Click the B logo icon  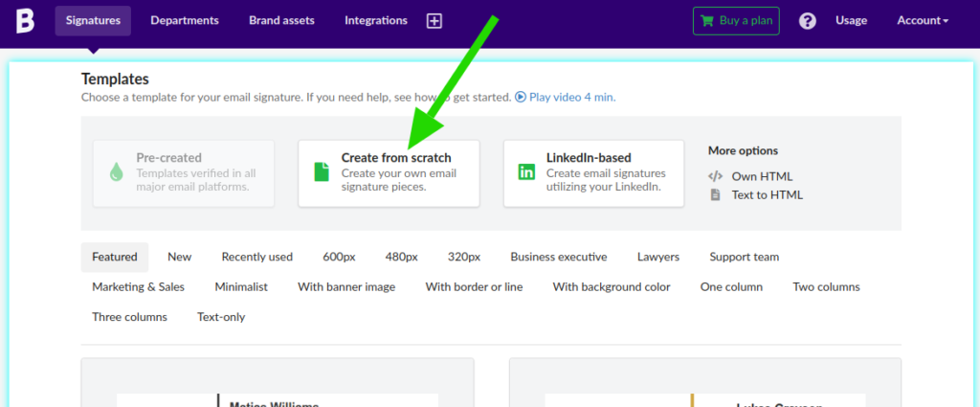25,20
